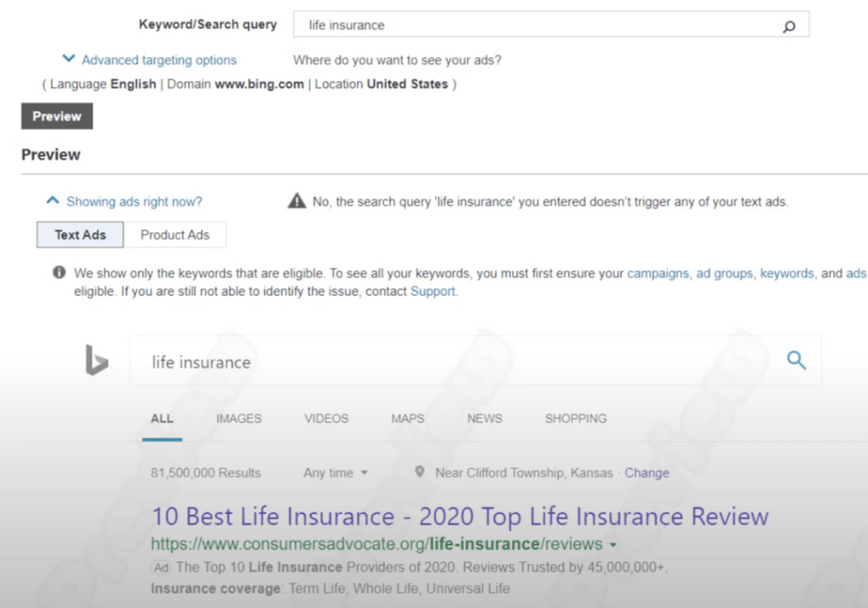Open the Support link

click(x=432, y=291)
